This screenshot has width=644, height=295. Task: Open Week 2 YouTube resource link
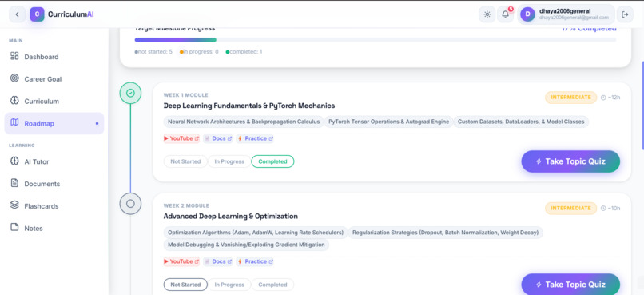(181, 261)
